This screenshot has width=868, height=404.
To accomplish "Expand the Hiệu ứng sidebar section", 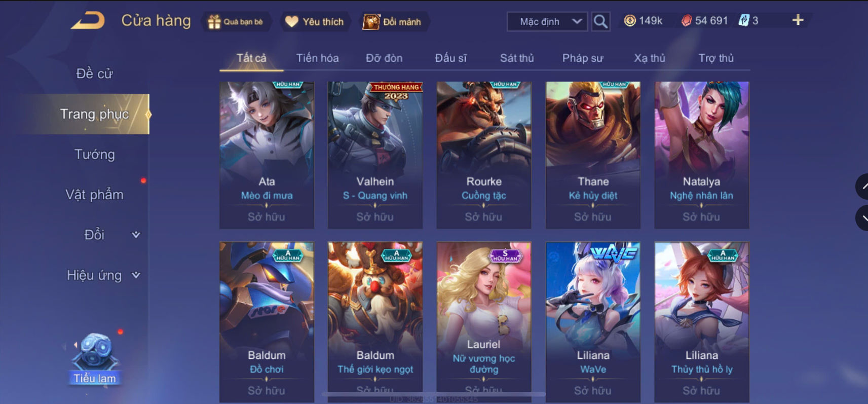I will pyautogui.click(x=103, y=275).
